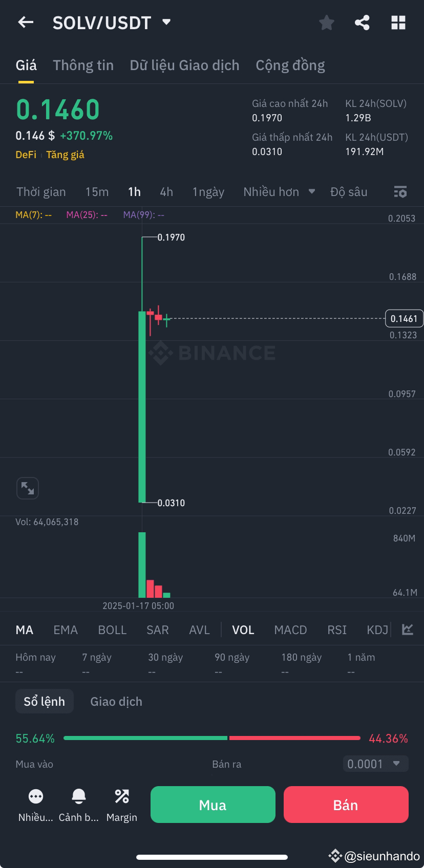Open the grid layout icon top right
The image size is (424, 868).
coord(398,23)
